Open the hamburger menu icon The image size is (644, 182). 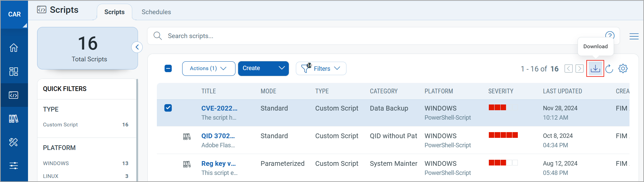pyautogui.click(x=634, y=36)
